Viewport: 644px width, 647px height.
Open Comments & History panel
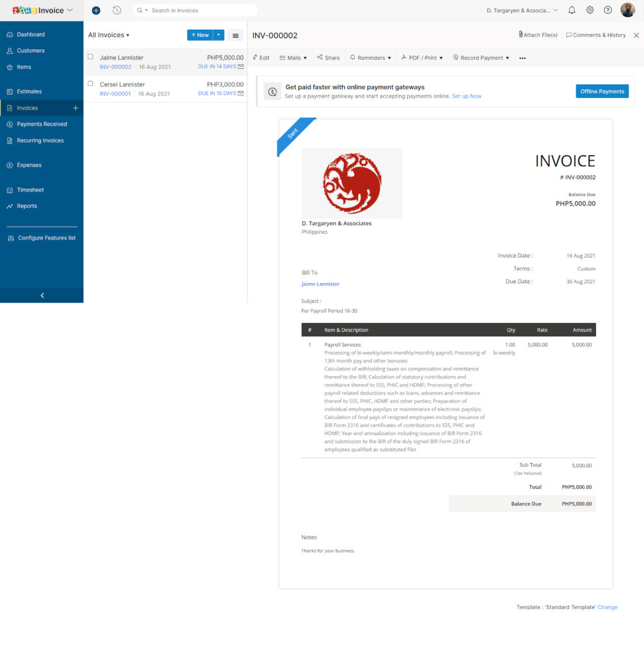pyautogui.click(x=595, y=35)
